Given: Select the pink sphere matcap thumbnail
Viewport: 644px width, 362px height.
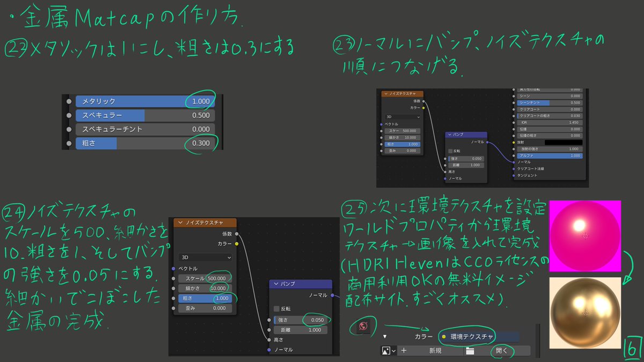Looking at the screenshot, I should coord(585,235).
